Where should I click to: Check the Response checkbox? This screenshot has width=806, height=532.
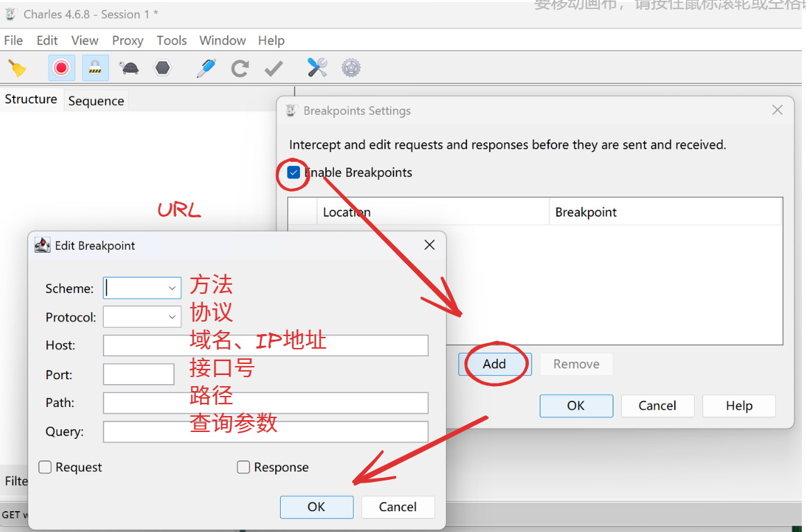pos(243,467)
